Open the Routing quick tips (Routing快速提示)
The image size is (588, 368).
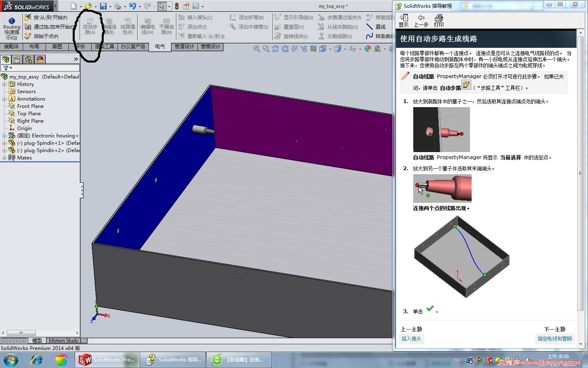coord(11,28)
